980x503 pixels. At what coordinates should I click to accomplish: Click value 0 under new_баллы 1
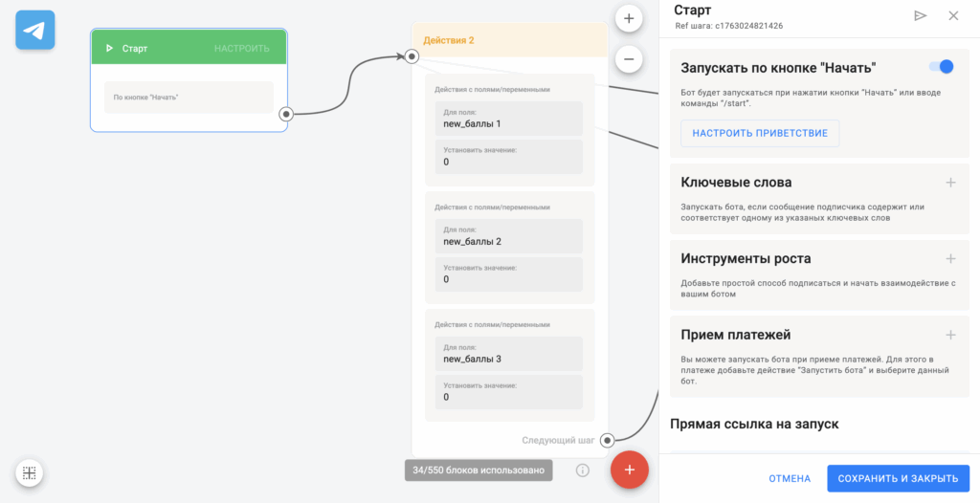(509, 157)
